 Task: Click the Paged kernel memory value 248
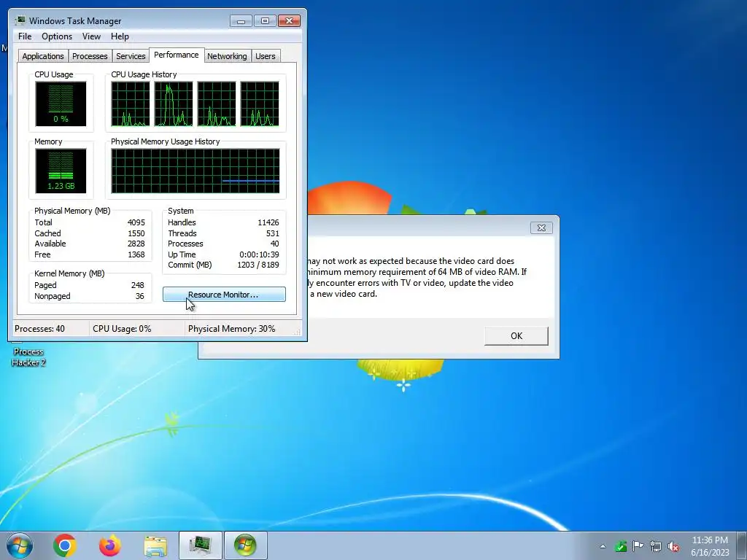(x=138, y=285)
